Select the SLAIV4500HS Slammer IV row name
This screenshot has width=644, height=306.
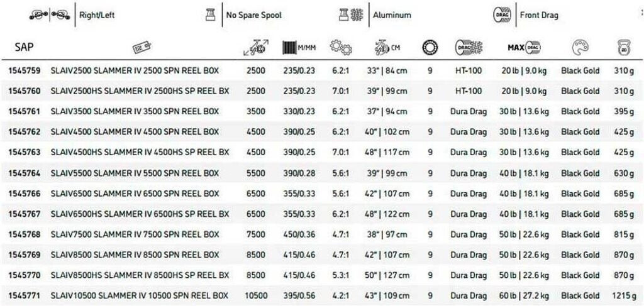click(x=140, y=153)
